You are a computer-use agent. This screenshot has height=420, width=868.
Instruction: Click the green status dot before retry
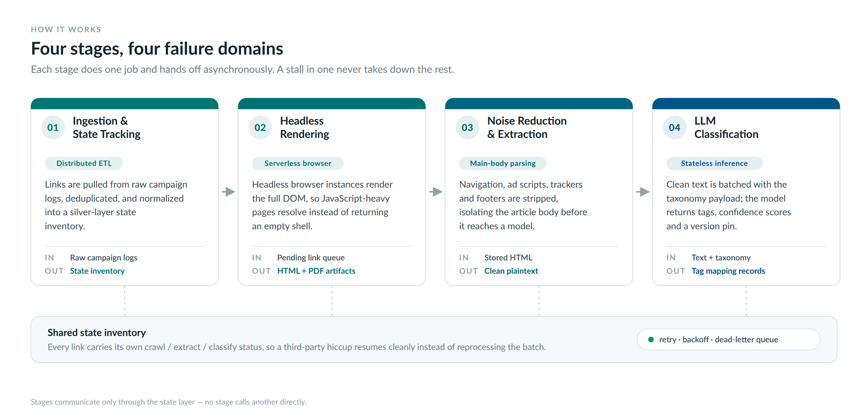coord(651,339)
